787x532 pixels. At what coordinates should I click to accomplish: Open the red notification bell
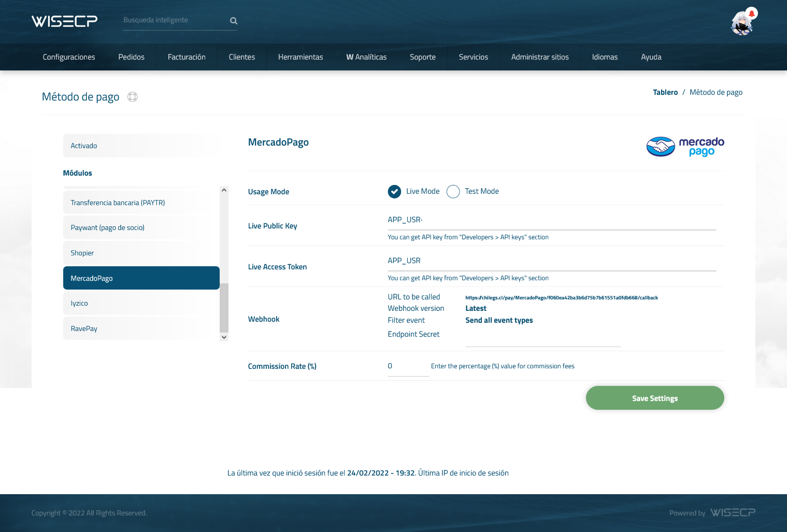point(751,13)
